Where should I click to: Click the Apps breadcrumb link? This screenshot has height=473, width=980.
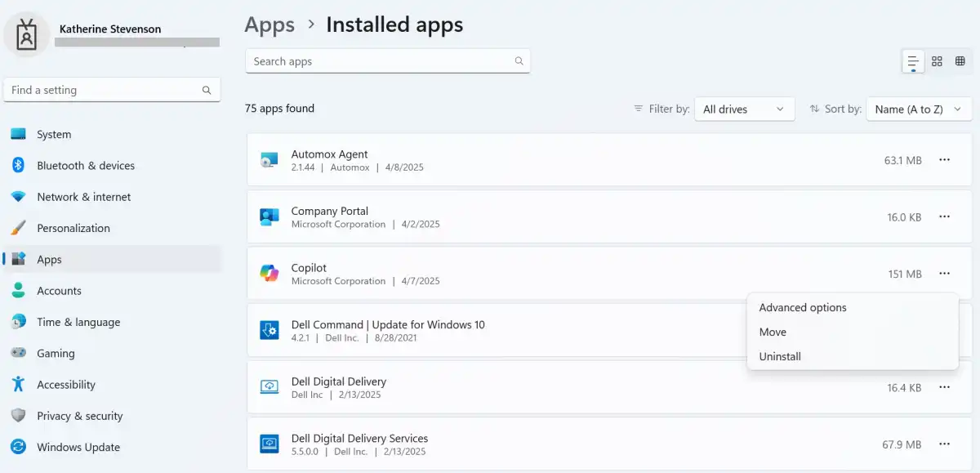point(269,25)
